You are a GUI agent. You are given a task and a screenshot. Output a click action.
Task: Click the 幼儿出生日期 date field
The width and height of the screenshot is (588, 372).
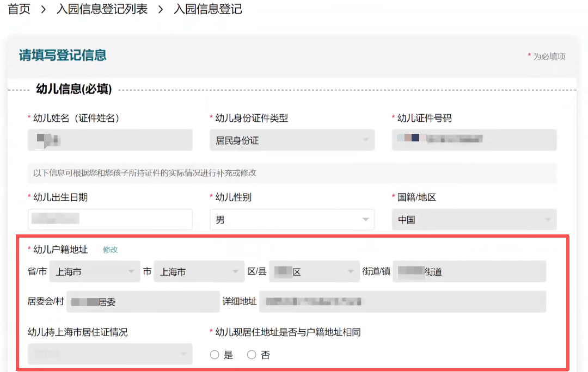[x=110, y=220]
